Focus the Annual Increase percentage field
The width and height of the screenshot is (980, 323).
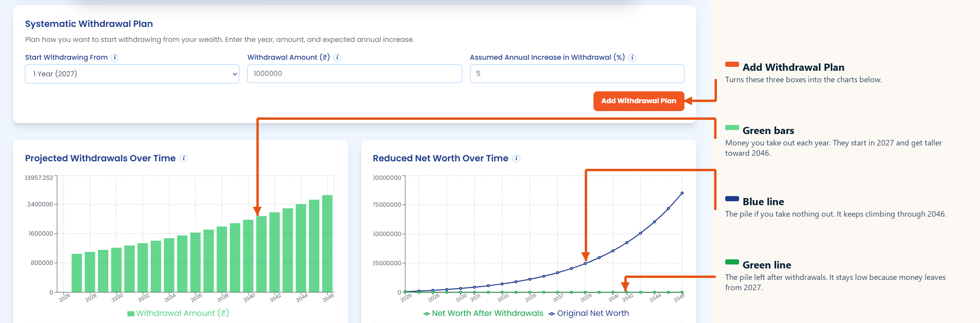click(x=577, y=74)
